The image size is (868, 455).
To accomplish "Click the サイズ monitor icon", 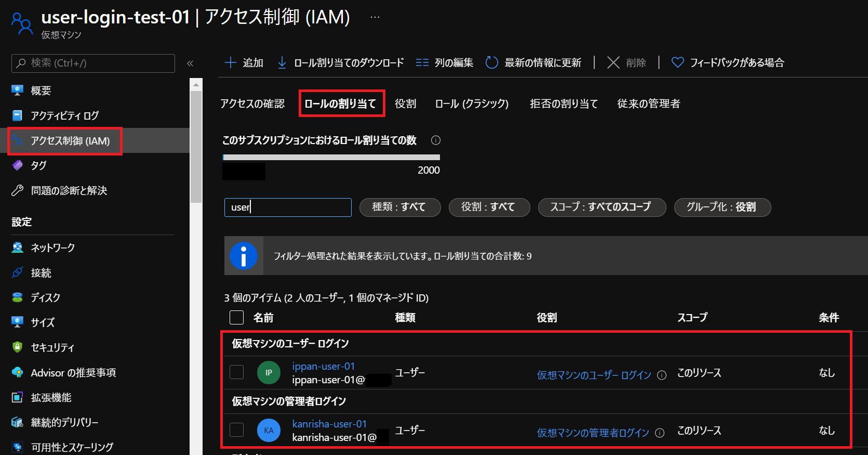I will [x=17, y=322].
